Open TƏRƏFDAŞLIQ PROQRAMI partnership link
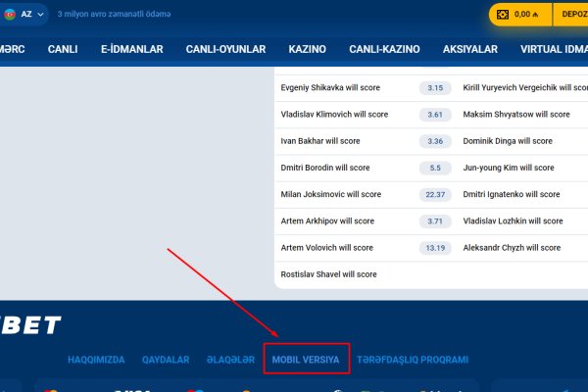The height and width of the screenshot is (392, 588). pos(413,360)
